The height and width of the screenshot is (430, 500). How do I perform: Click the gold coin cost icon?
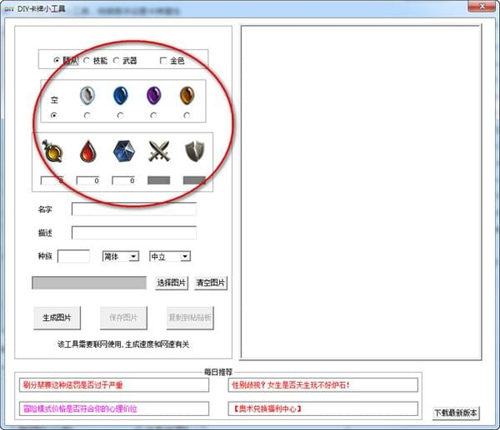(52, 151)
